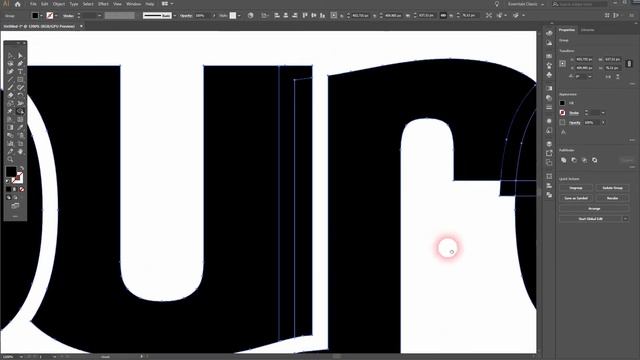Click the Arrange button
The height and width of the screenshot is (360, 640).
[x=594, y=209]
